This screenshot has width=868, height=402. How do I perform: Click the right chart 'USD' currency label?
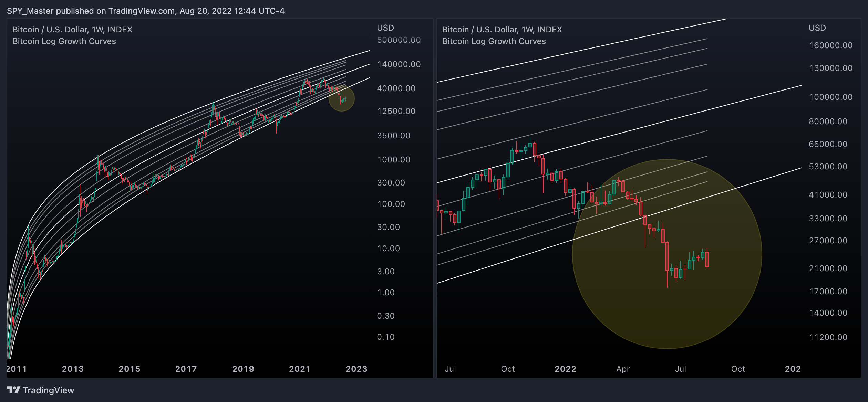click(817, 28)
